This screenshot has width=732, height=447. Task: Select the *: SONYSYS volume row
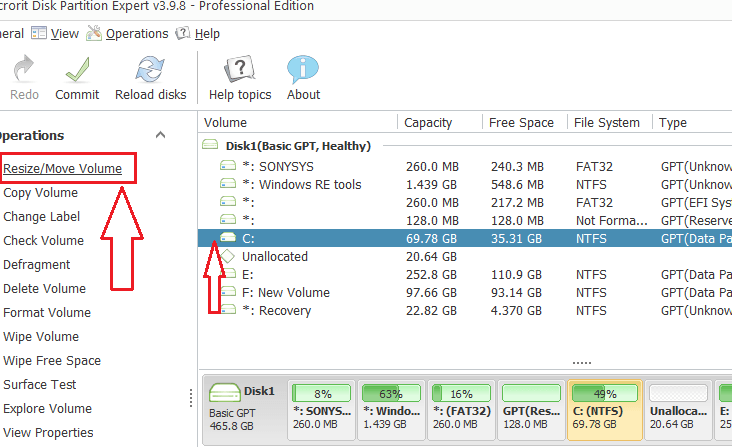[465, 167]
